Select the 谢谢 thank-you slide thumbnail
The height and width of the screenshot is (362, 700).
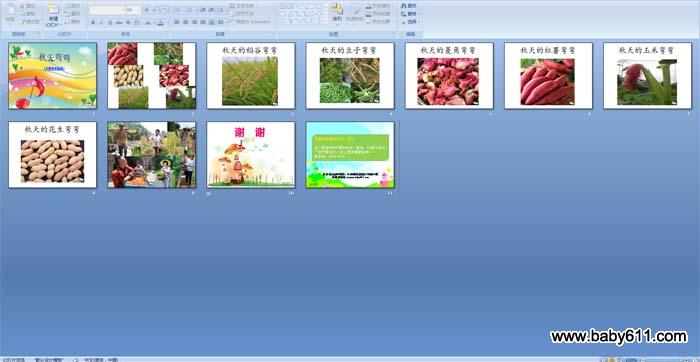[250, 154]
